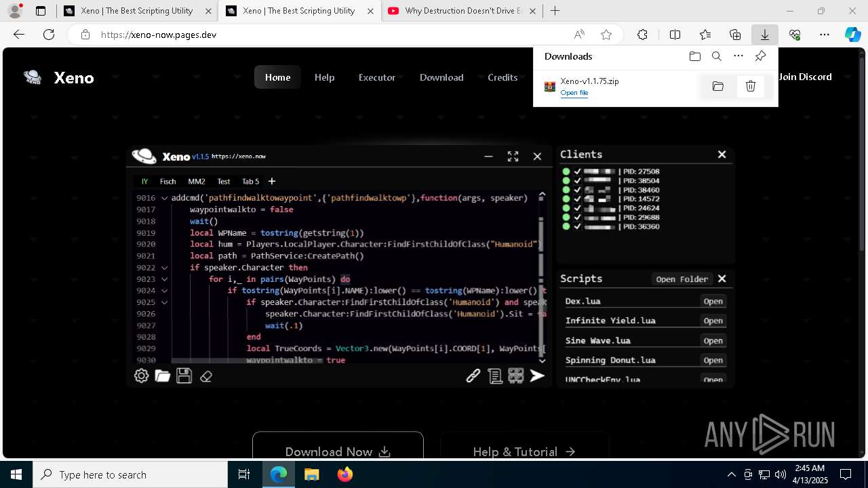Open Read aloud icon in address bar
This screenshot has width=868, height=488.
point(579,35)
